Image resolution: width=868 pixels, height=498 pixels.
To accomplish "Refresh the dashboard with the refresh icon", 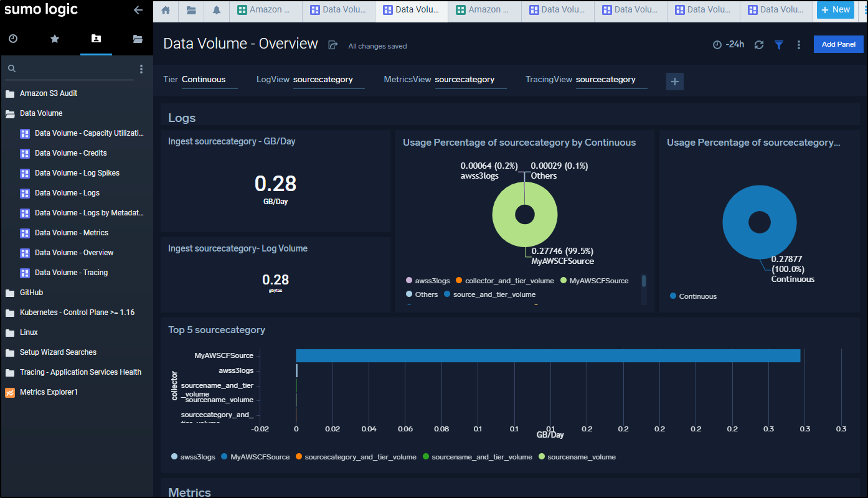I will click(759, 45).
